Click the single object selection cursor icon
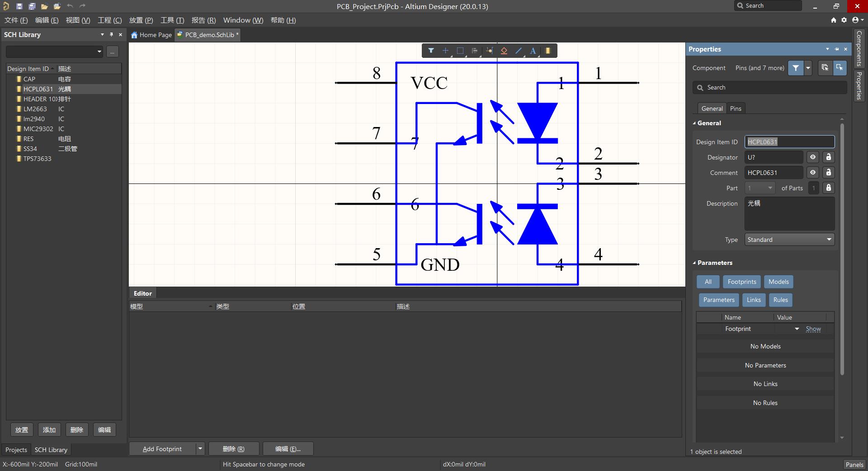868x471 pixels. 840,68
